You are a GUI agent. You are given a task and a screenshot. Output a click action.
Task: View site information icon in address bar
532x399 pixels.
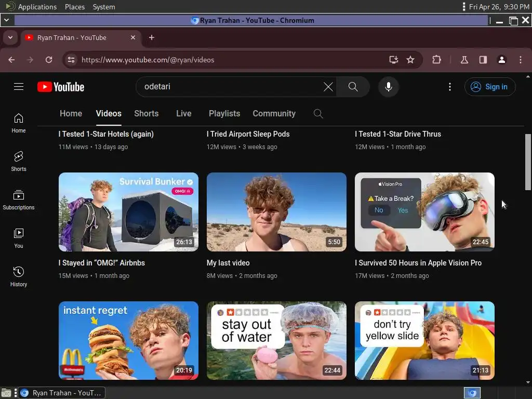pos(71,60)
